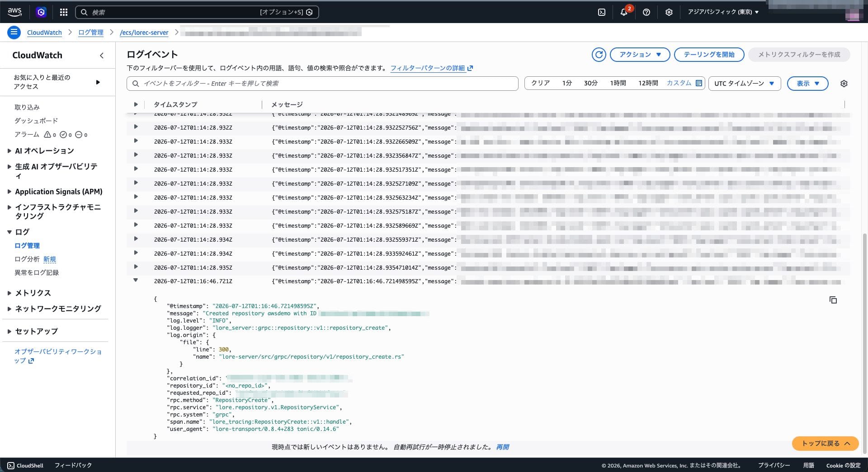Open settings gear in the top bar
This screenshot has width=868, height=472.
[669, 12]
